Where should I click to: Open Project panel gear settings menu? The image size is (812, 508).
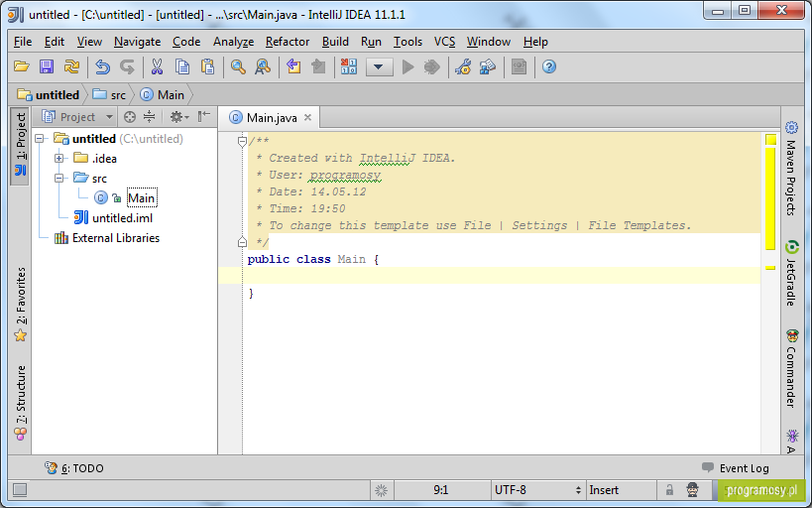(179, 117)
